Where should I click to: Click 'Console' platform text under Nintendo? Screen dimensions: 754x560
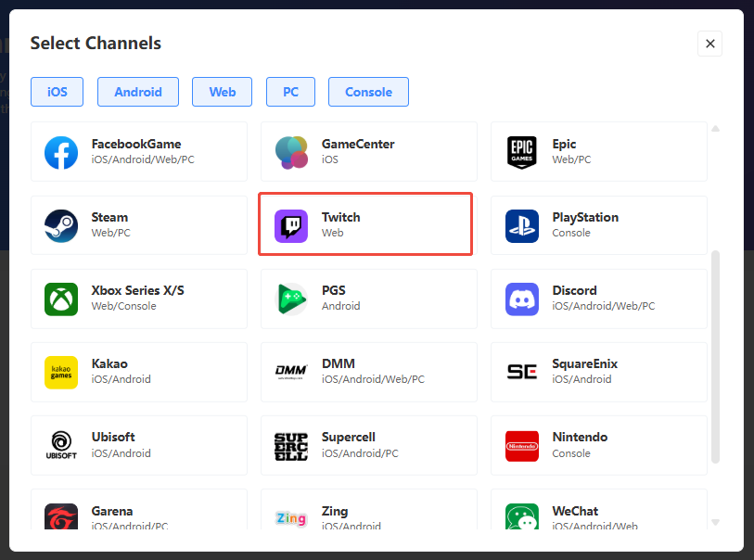(570, 453)
